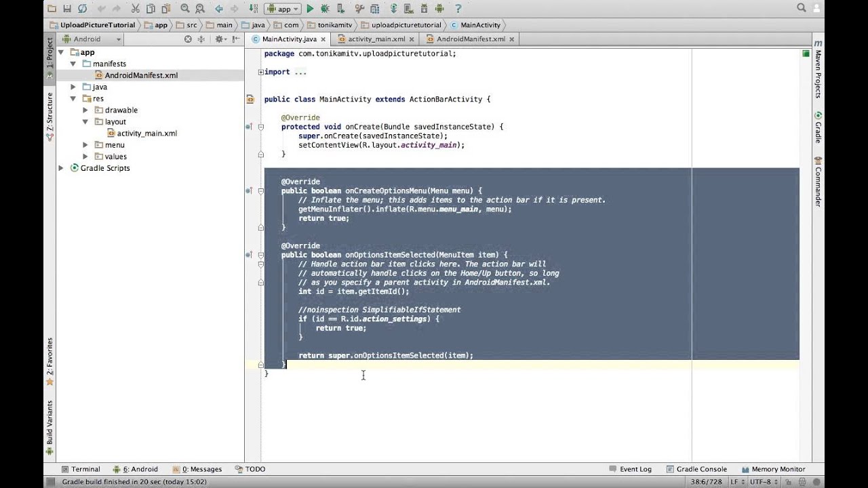Open the TODO tool window

(250, 469)
